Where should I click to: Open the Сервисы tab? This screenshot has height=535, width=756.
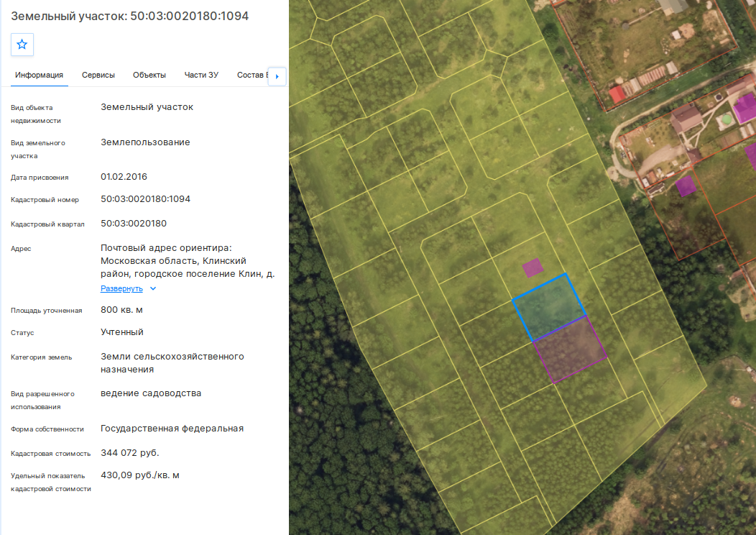pos(98,76)
